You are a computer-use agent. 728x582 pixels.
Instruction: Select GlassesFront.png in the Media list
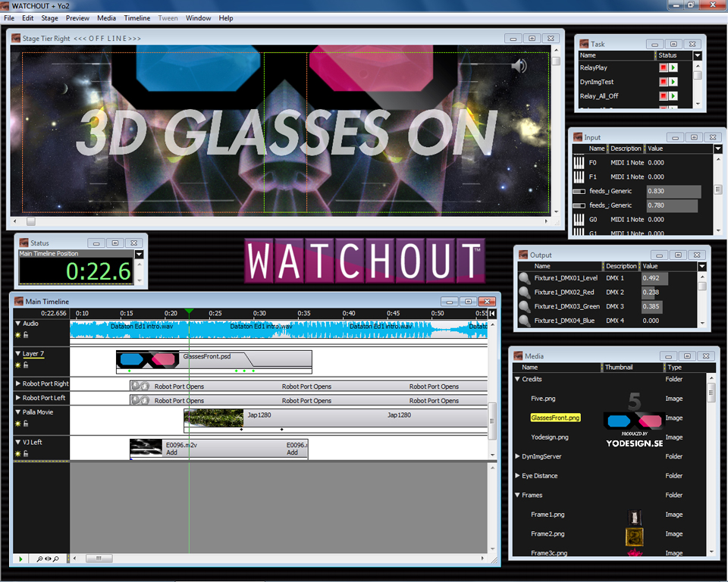click(555, 418)
